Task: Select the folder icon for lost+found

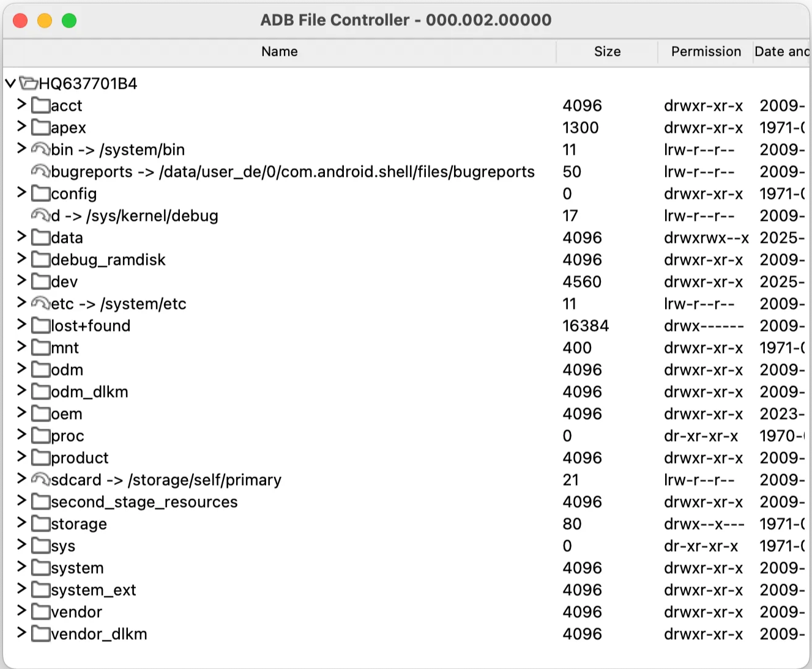Action: pyautogui.click(x=41, y=326)
